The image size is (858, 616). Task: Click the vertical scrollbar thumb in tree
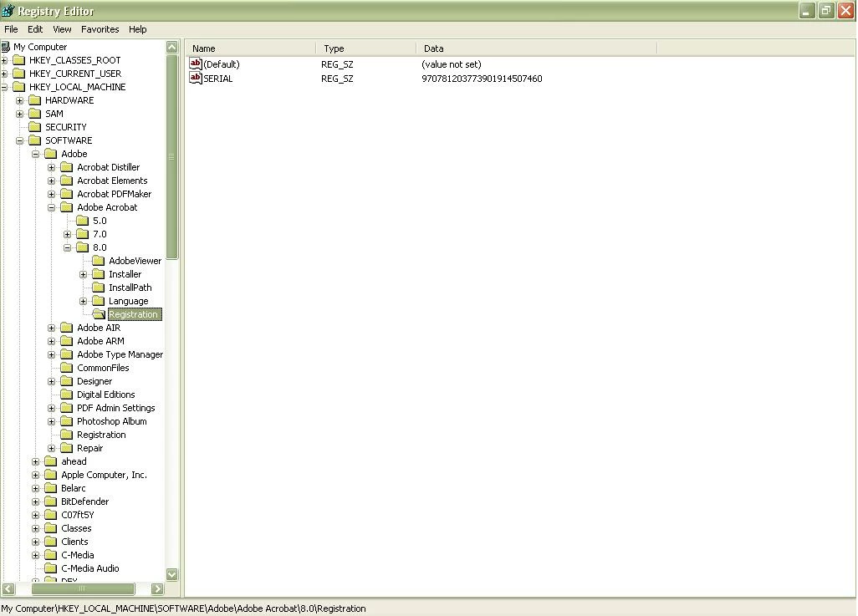pyautogui.click(x=171, y=157)
